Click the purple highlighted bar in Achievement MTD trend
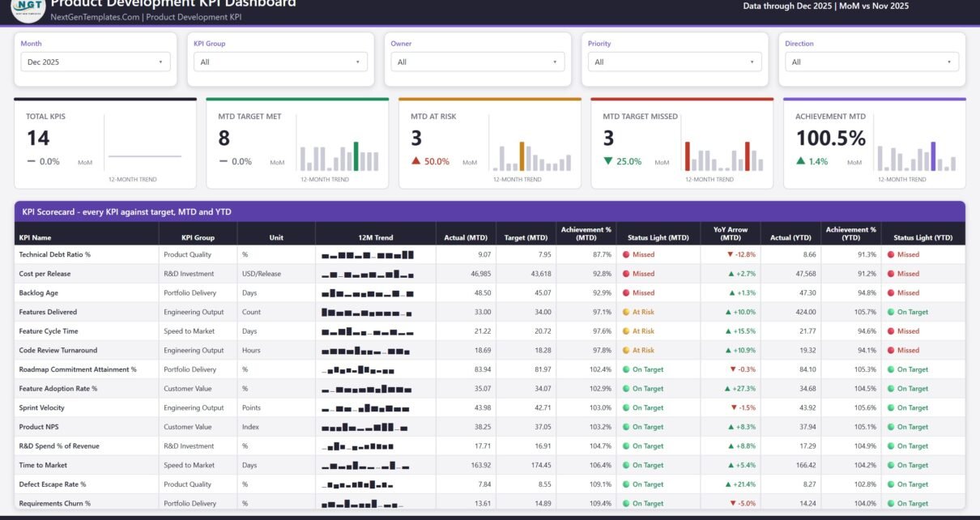 click(933, 156)
